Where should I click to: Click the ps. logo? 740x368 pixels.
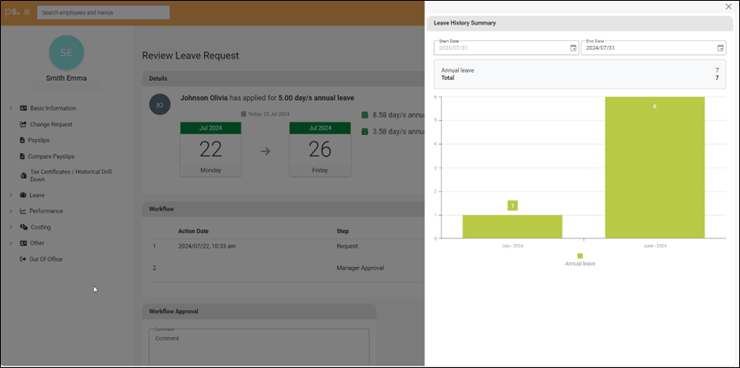coord(12,12)
